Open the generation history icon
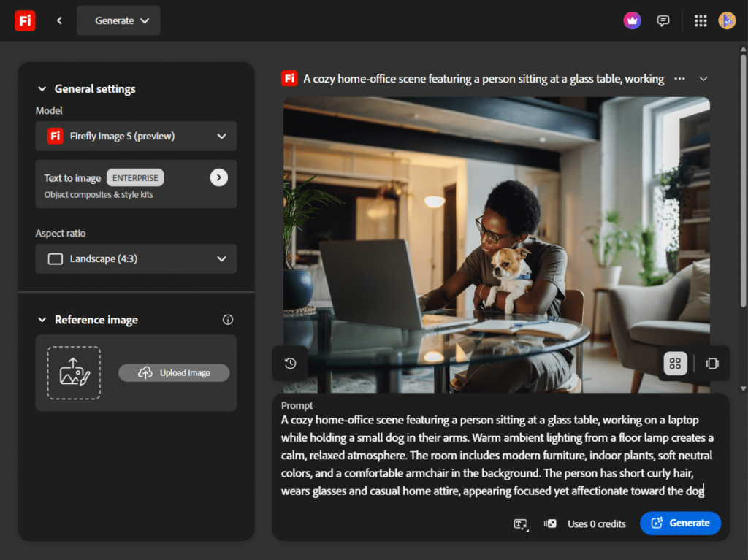This screenshot has height=560, width=748. point(290,364)
